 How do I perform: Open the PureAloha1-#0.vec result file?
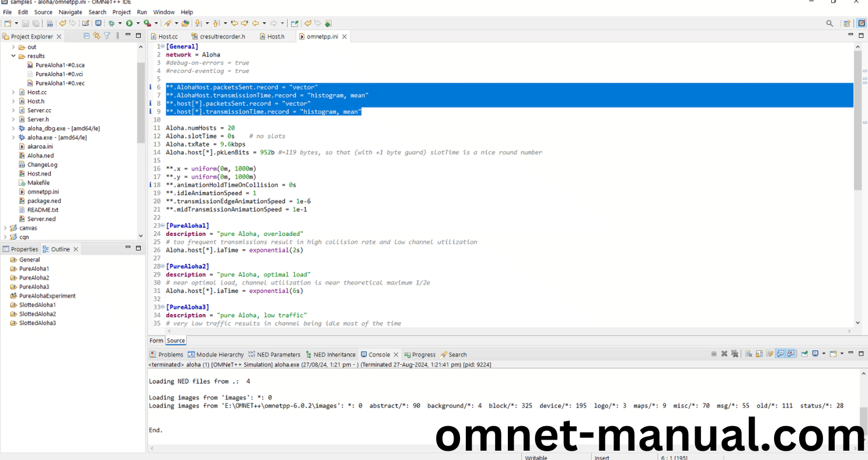pos(60,83)
